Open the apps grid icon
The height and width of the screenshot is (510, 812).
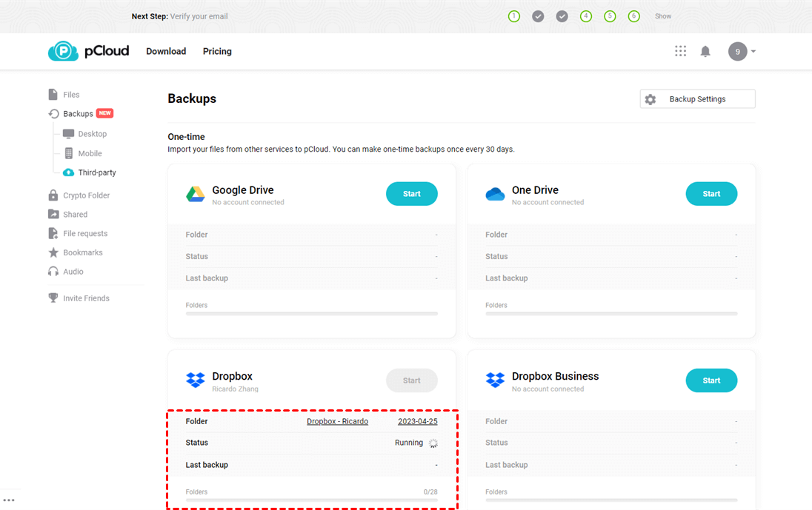pos(680,51)
